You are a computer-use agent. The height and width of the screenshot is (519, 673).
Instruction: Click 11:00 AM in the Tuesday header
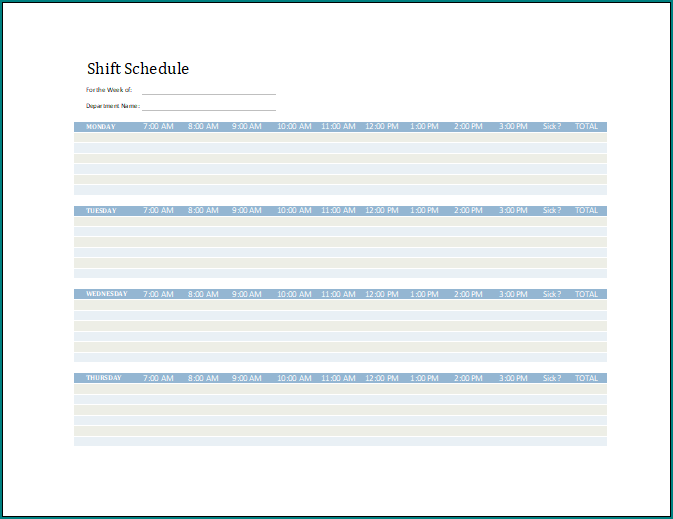pos(338,210)
